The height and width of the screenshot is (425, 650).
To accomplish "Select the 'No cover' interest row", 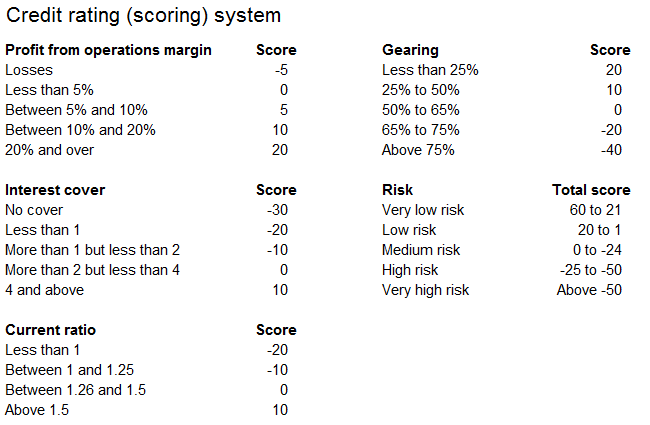I will click(x=146, y=210).
